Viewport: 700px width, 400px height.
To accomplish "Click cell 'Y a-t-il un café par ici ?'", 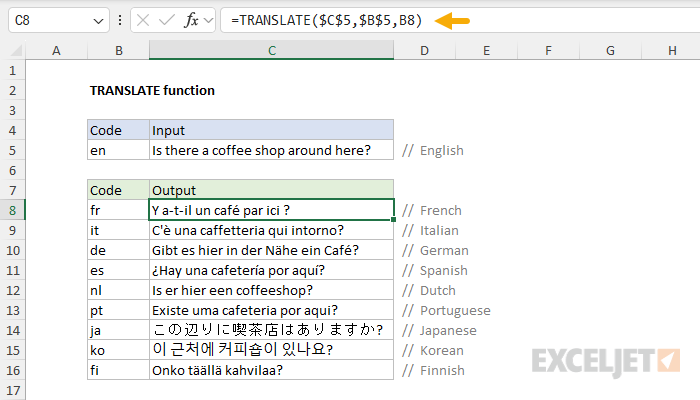I will point(271,210).
